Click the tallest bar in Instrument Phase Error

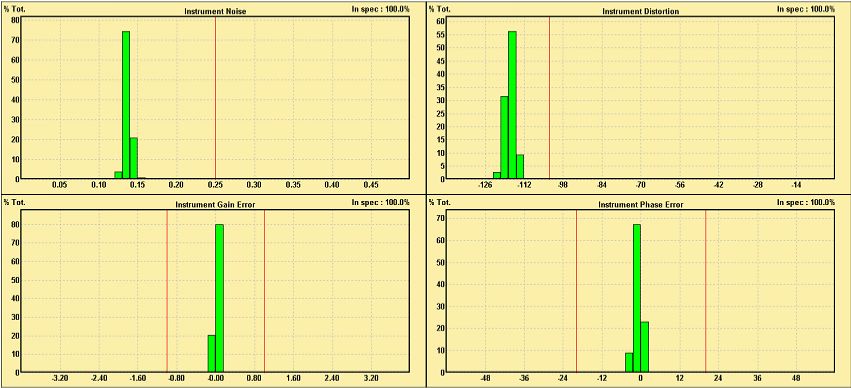tap(637, 298)
